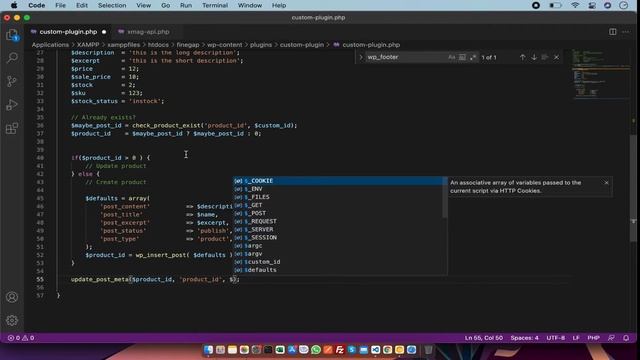Open the Selection menu

tap(112, 5)
